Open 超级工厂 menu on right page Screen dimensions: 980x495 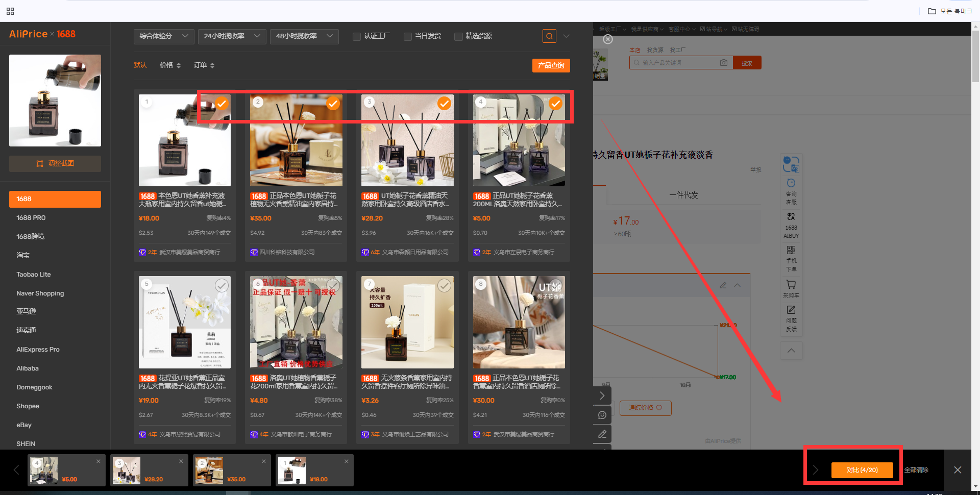click(612, 29)
